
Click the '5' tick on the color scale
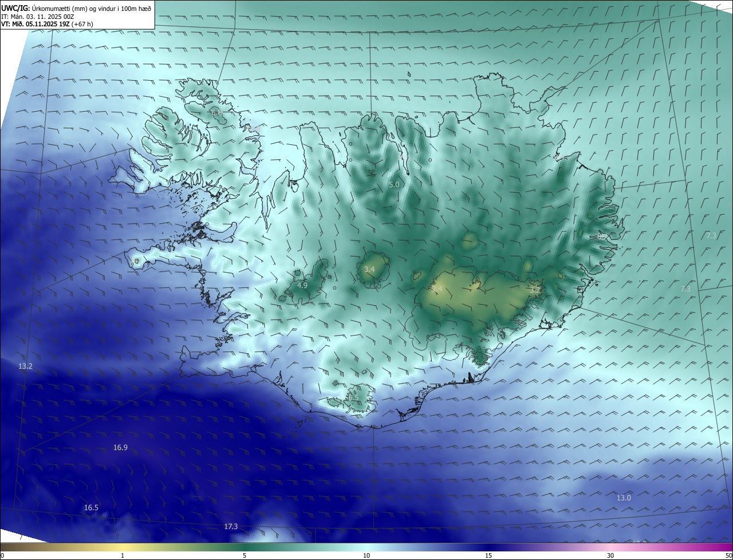click(245, 555)
